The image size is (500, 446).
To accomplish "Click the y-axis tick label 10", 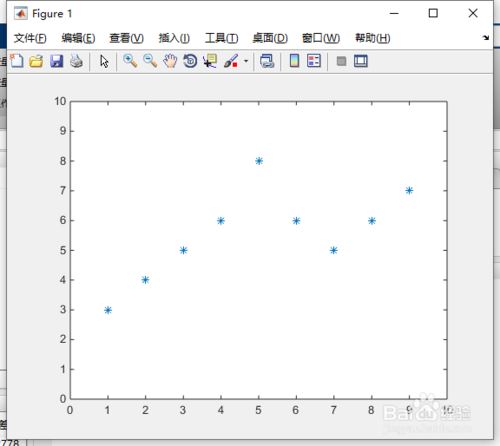I will point(60,101).
